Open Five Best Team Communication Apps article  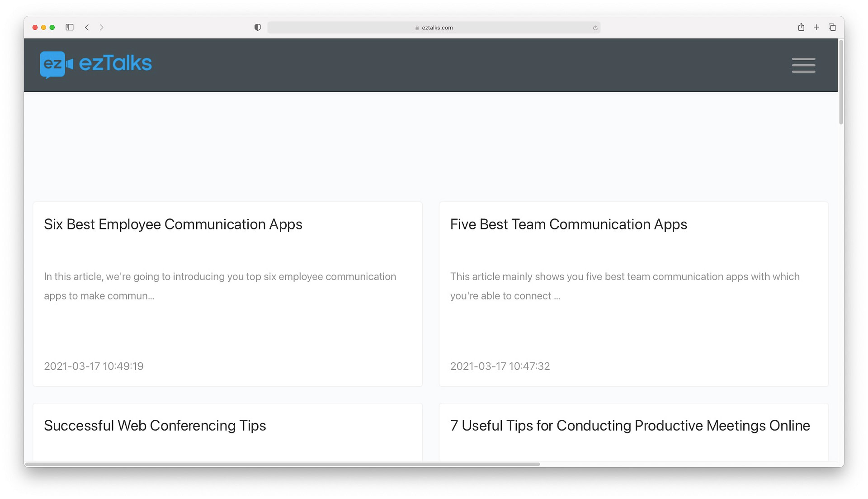568,224
